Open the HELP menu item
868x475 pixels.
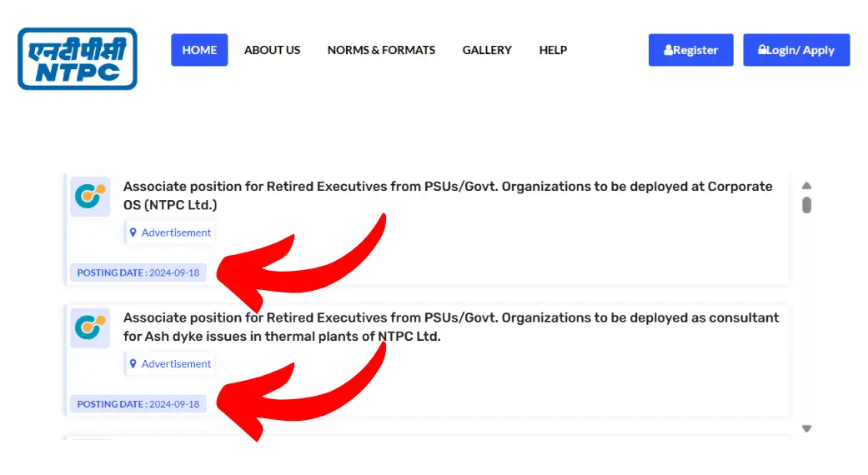553,50
